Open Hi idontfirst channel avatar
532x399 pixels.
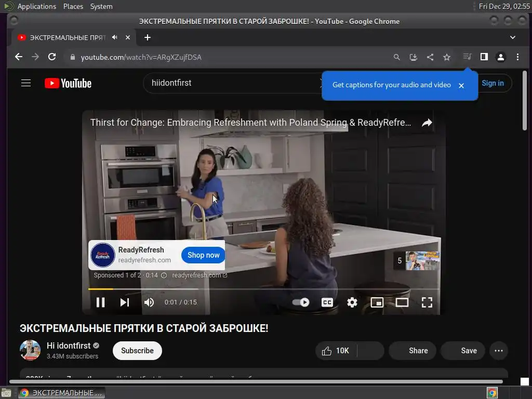(x=30, y=350)
